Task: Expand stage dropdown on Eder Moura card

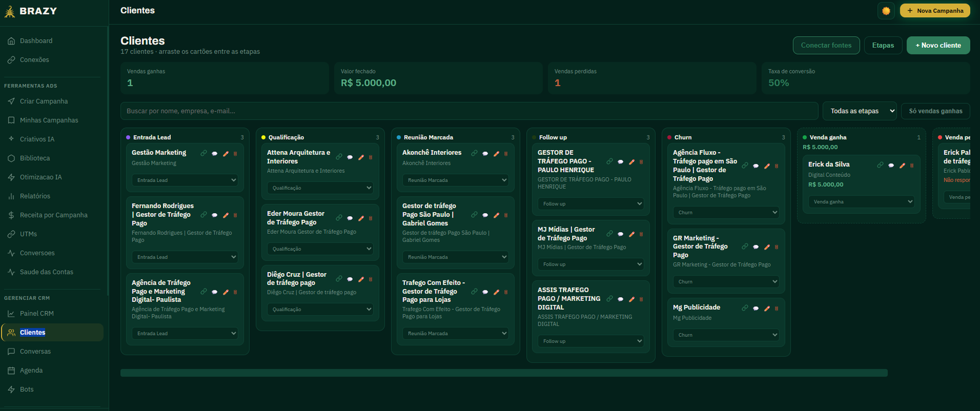Action: point(320,249)
